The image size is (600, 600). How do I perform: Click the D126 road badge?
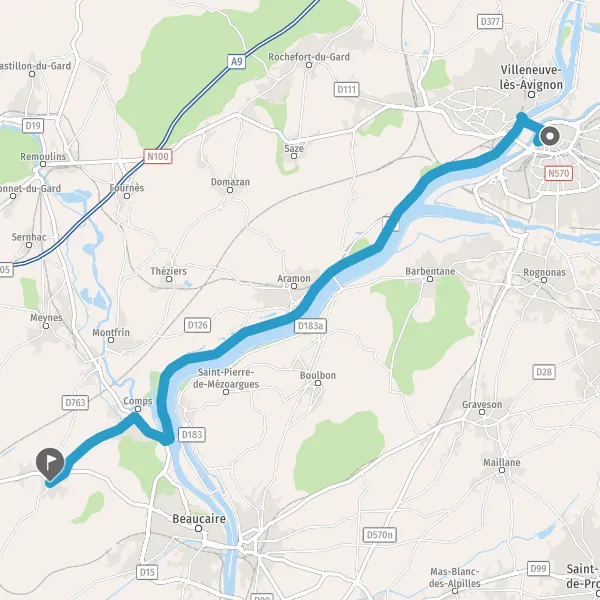coord(197,325)
